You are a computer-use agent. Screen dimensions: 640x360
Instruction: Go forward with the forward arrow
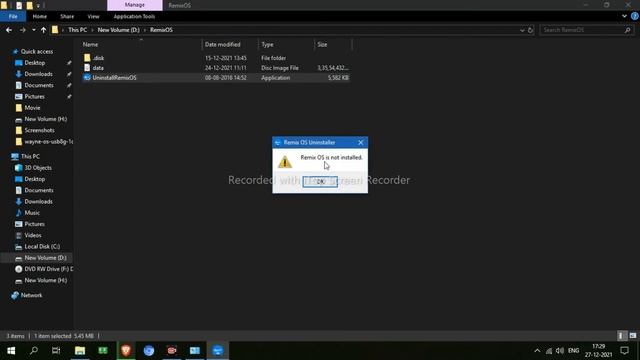pos(22,30)
